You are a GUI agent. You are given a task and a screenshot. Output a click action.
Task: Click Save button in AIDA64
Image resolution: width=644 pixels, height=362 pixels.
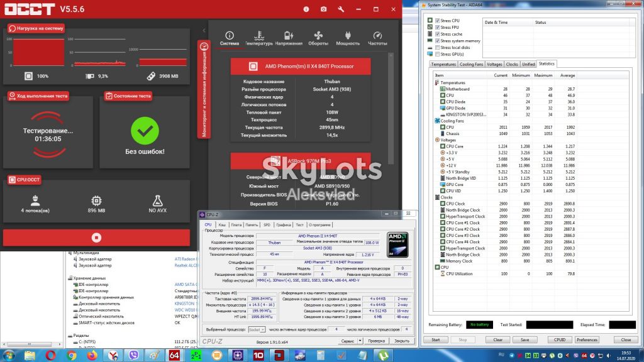(x=525, y=340)
